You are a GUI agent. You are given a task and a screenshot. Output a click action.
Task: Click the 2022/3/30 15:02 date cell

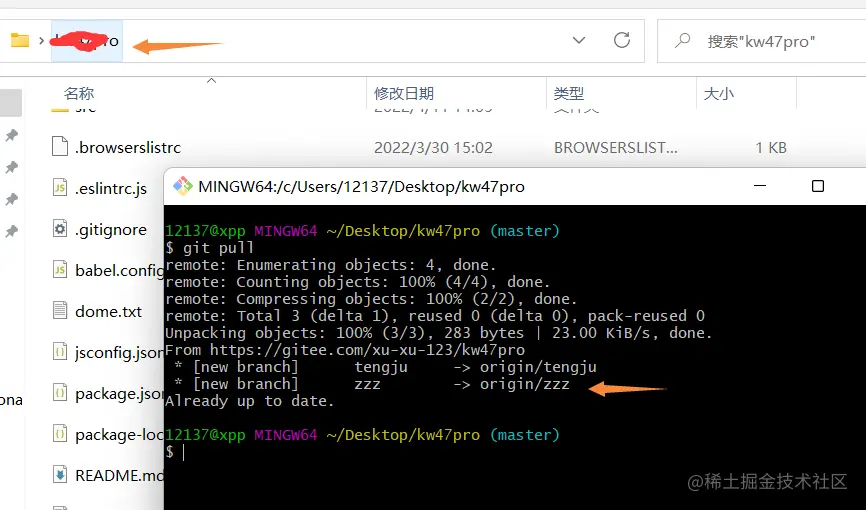coord(433,148)
